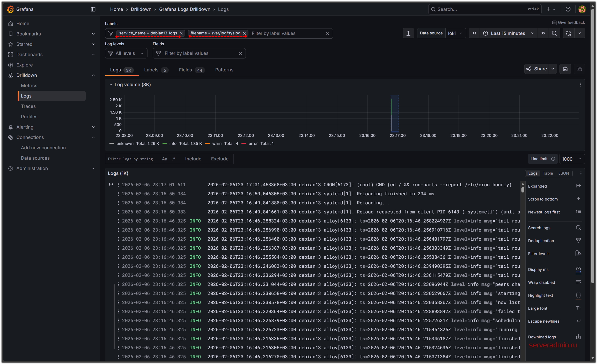This screenshot has height=364, width=597.
Task: Toggle Wrap disabled setting
Action: pos(578,282)
